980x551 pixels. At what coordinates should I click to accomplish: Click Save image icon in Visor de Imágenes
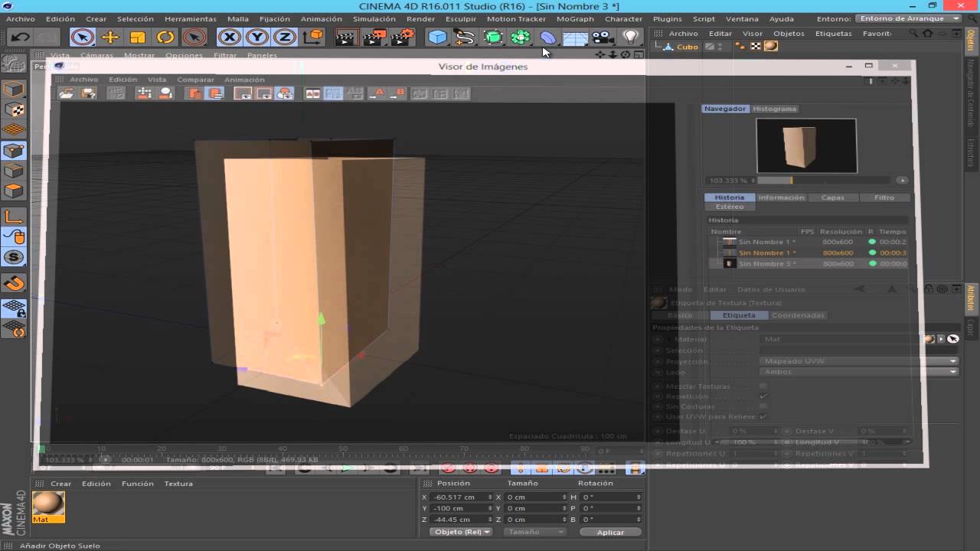(x=89, y=93)
